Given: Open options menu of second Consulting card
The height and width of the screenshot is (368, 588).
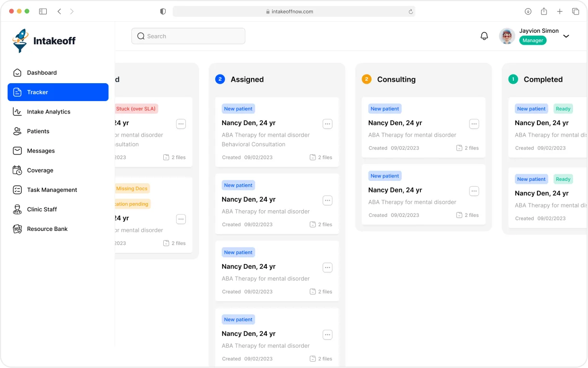Looking at the screenshot, I should point(474,191).
